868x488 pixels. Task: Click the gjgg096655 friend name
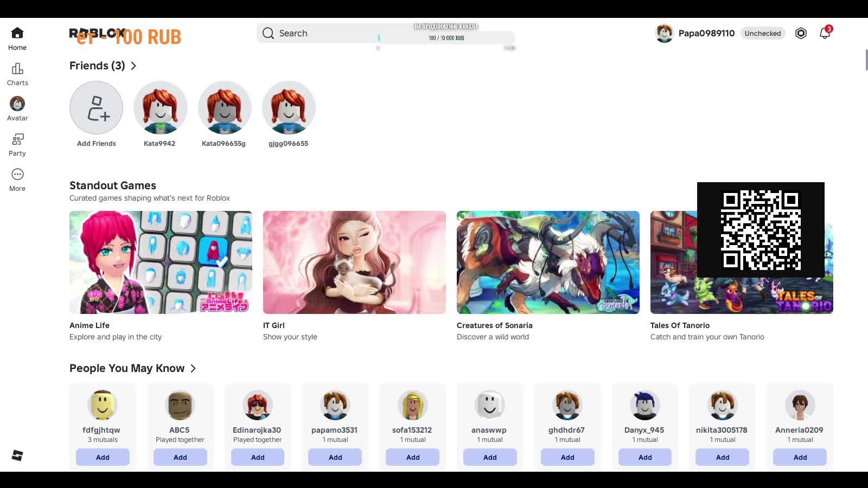(x=288, y=144)
